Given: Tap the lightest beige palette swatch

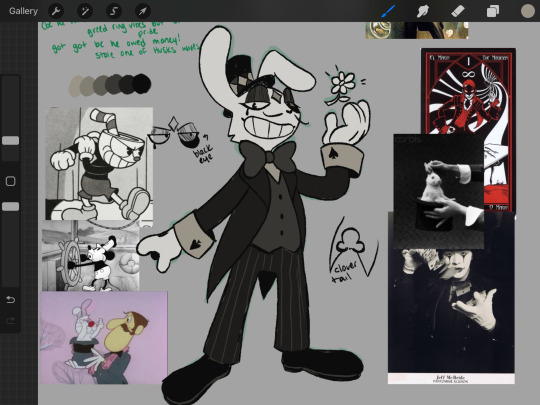Looking at the screenshot, I should pyautogui.click(x=75, y=86).
